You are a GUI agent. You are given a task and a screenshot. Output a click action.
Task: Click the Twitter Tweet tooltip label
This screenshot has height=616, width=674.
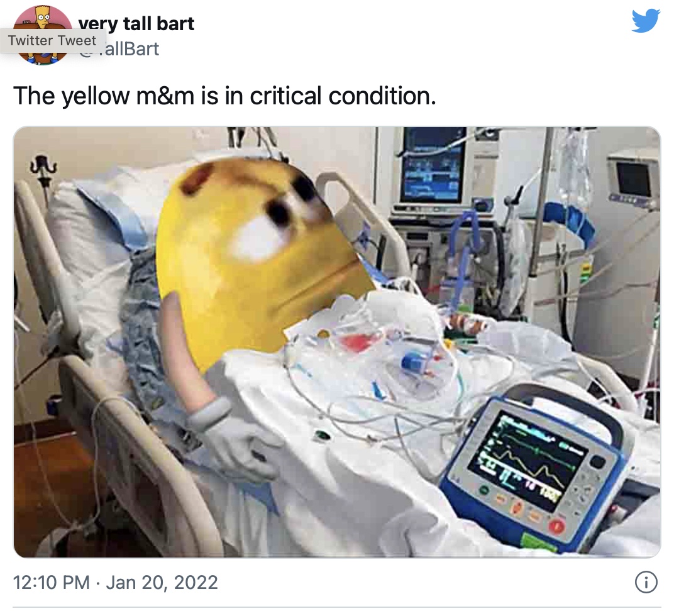52,40
